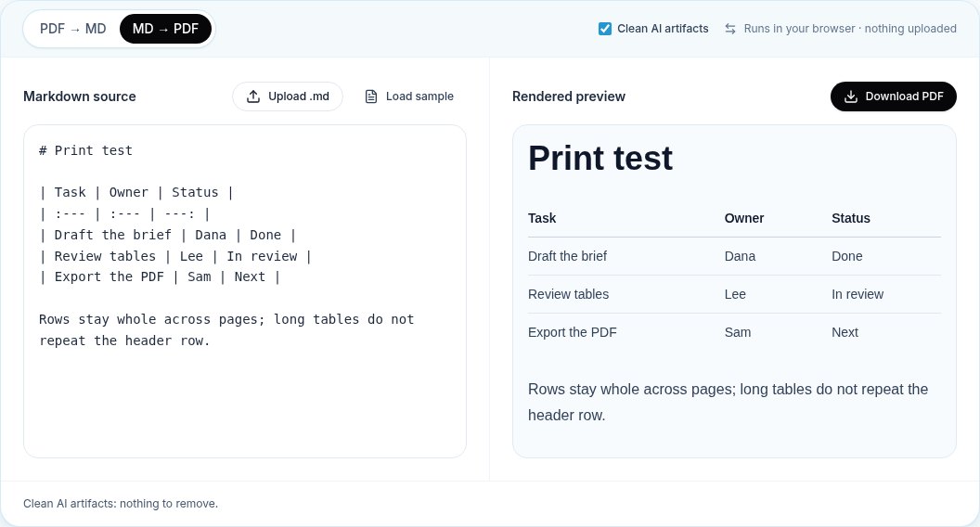Click the 'Draft the brief' preview cell
Image resolution: width=980 pixels, height=527 pixels.
coord(568,256)
